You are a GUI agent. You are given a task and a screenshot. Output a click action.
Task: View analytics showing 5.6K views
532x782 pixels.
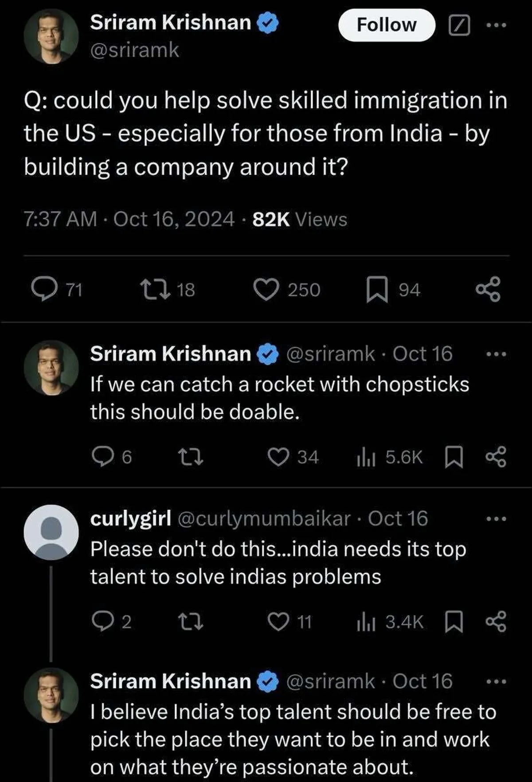390,457
